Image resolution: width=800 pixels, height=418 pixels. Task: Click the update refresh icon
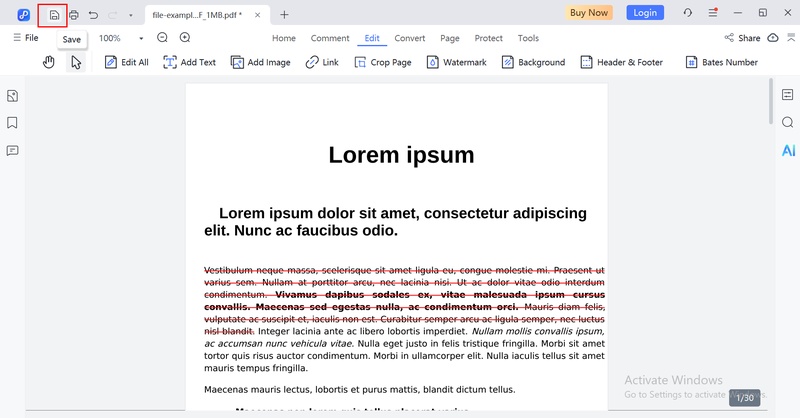tap(688, 13)
